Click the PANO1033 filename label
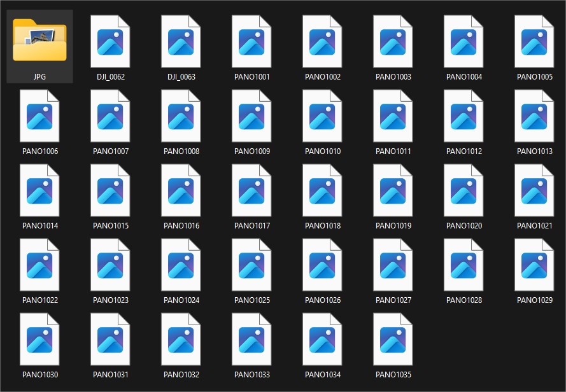The width and height of the screenshot is (566, 392). [x=251, y=375]
